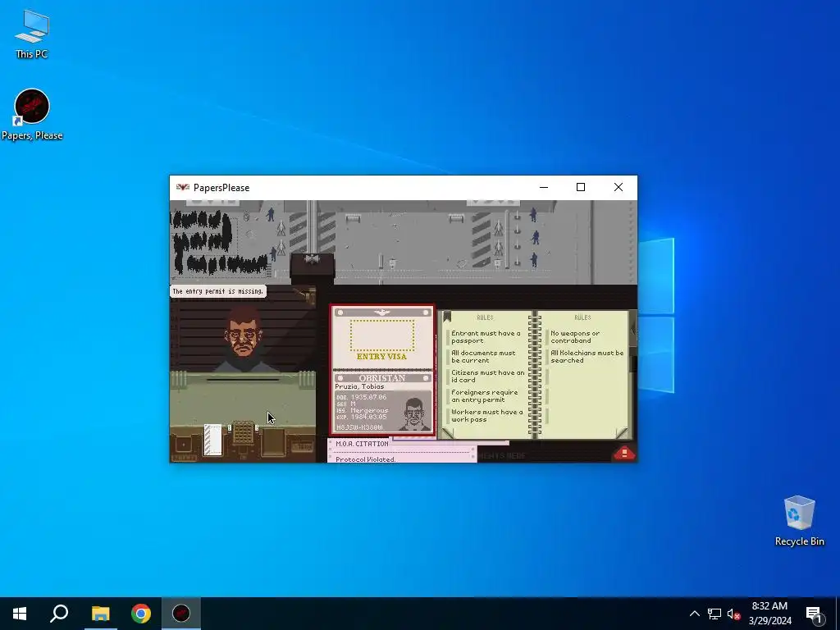Maximize the PapersPlease window
This screenshot has height=630, width=840.
coord(581,188)
